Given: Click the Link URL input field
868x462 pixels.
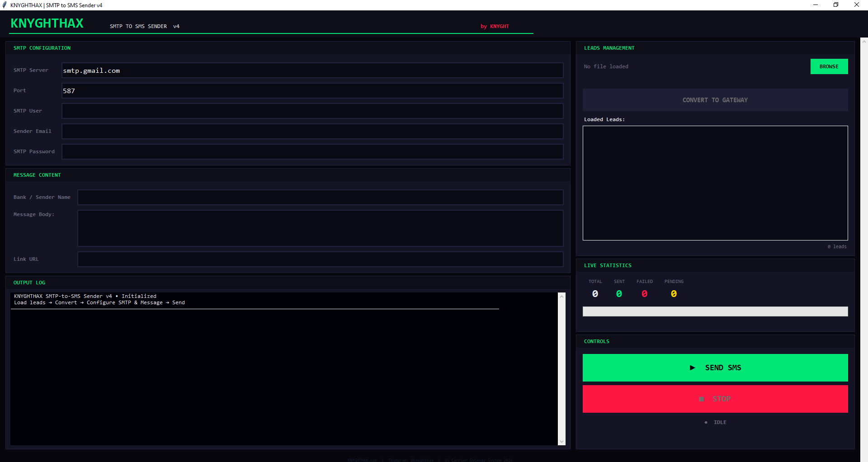Looking at the screenshot, I should (x=321, y=259).
